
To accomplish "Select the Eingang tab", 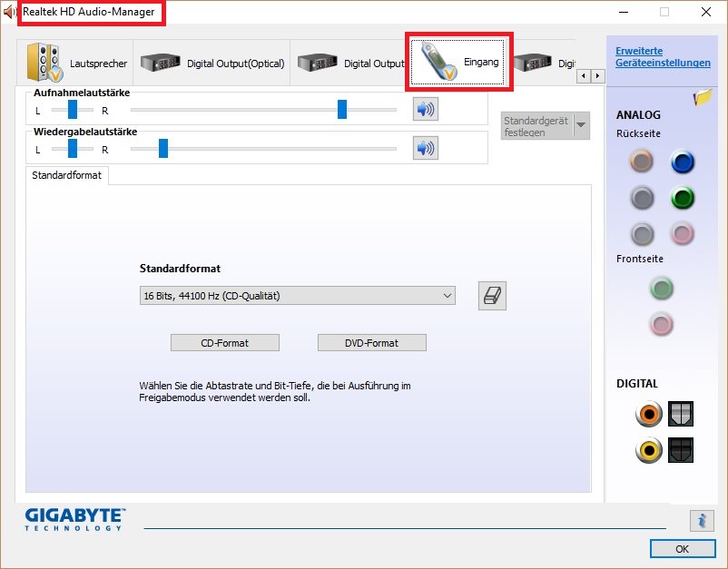I will pyautogui.click(x=458, y=62).
